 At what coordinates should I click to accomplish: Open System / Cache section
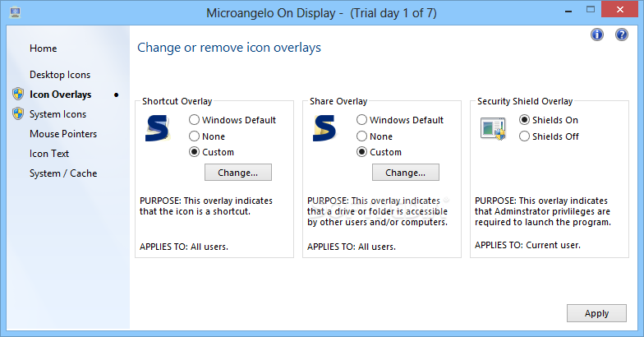point(63,173)
